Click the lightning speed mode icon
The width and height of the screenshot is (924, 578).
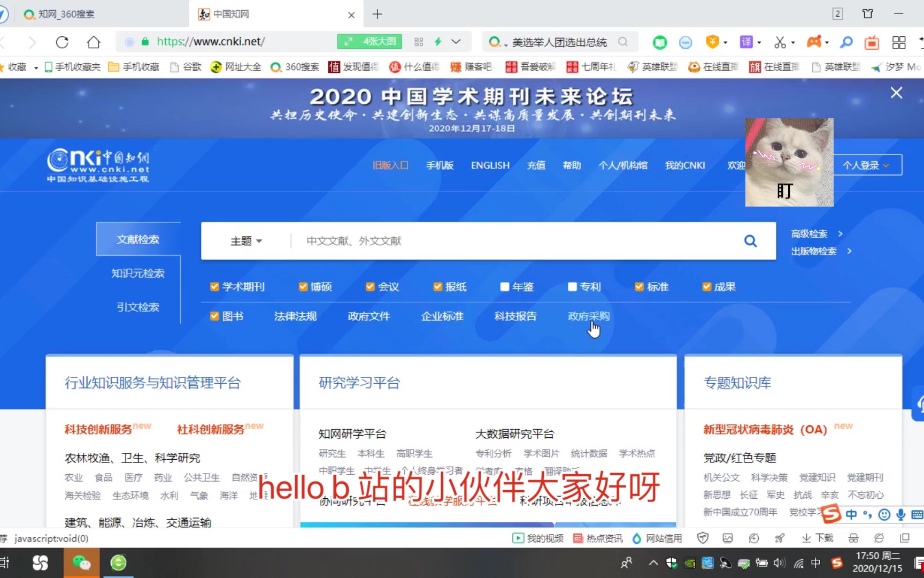tap(438, 42)
